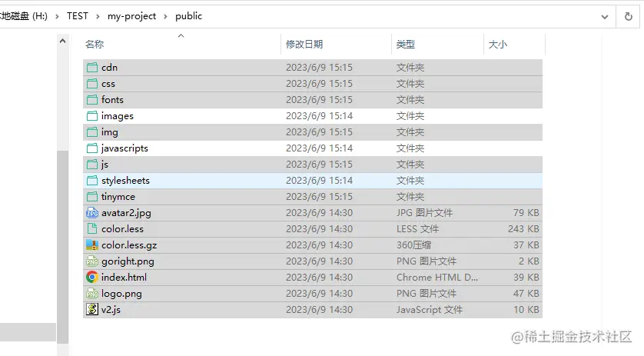Click the 79 KB size cell
Image resolution: width=644 pixels, height=356 pixels.
click(x=526, y=213)
